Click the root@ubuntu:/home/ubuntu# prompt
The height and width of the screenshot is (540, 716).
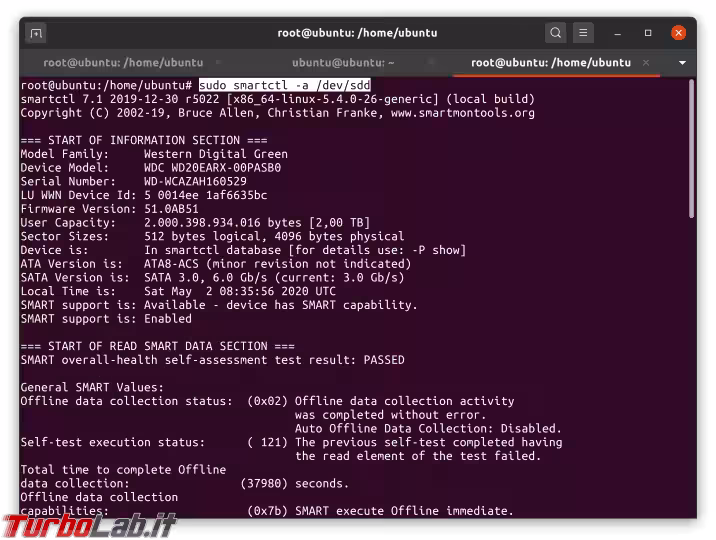click(106, 85)
